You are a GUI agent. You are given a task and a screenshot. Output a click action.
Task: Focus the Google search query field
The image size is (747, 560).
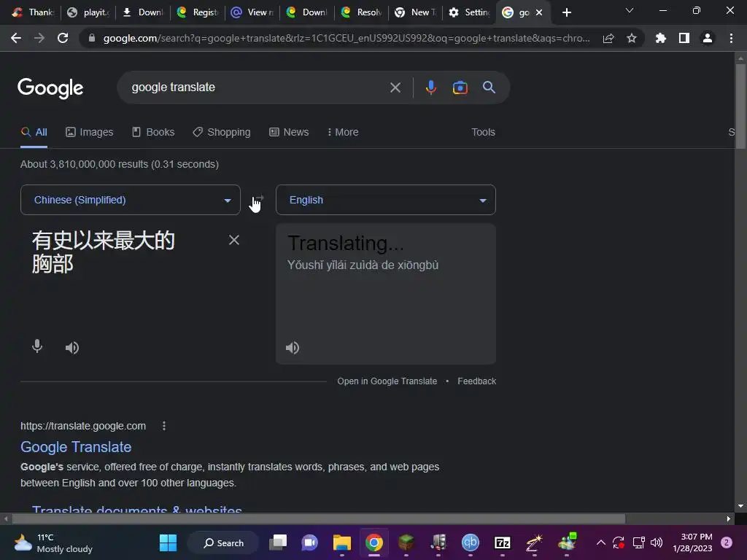pos(258,87)
